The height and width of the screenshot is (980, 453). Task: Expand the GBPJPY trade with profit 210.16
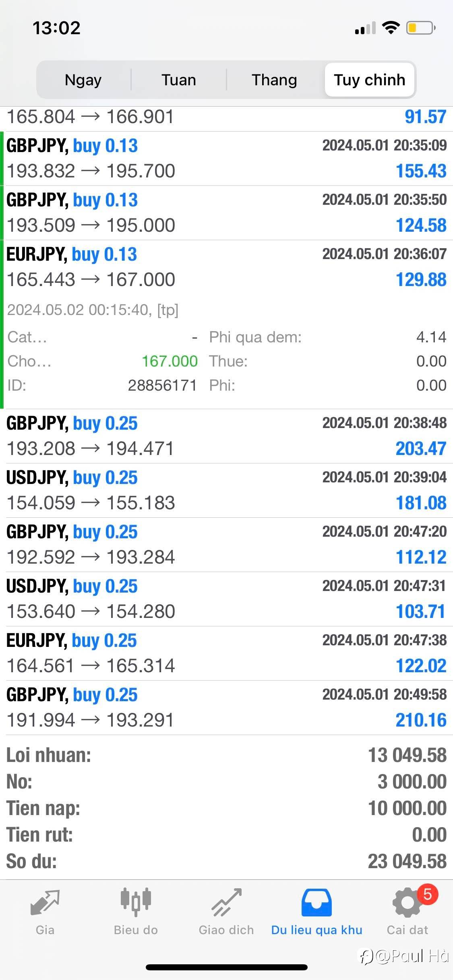click(226, 708)
